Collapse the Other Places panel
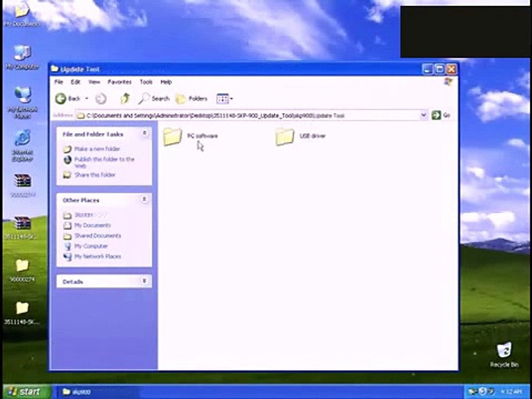This screenshot has height=399, width=532. [145, 199]
